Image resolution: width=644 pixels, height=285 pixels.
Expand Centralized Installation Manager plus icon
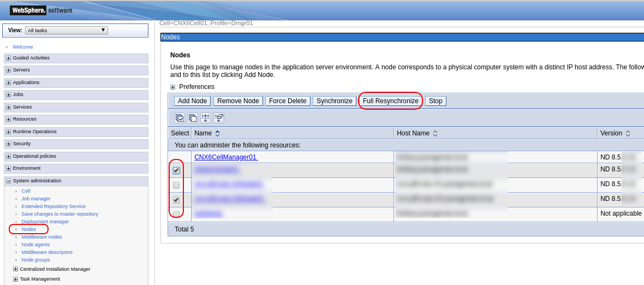click(15, 269)
